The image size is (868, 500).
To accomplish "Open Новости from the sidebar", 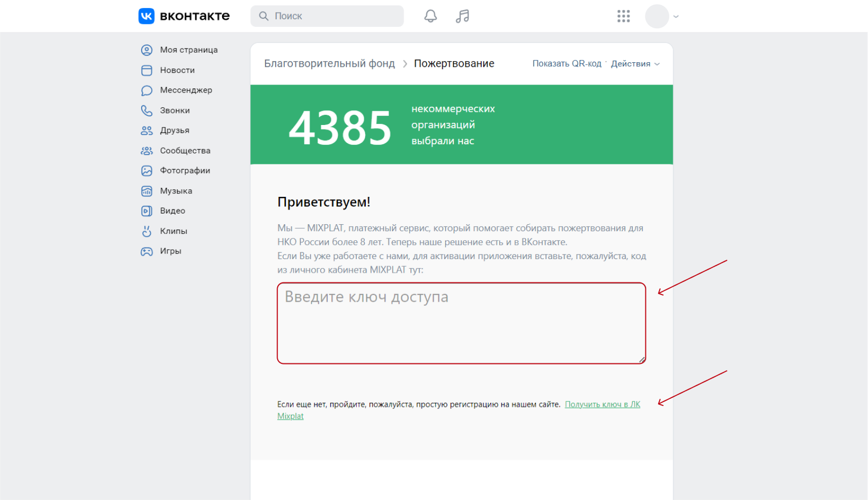I will point(177,70).
